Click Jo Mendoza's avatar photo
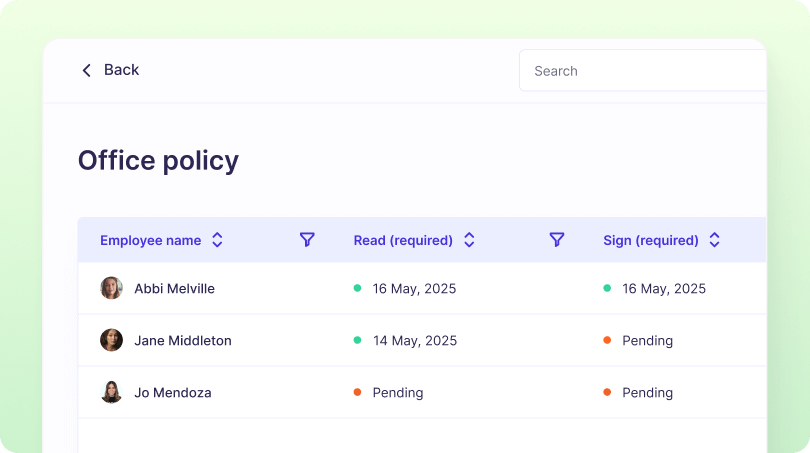The height and width of the screenshot is (453, 810). tap(111, 392)
